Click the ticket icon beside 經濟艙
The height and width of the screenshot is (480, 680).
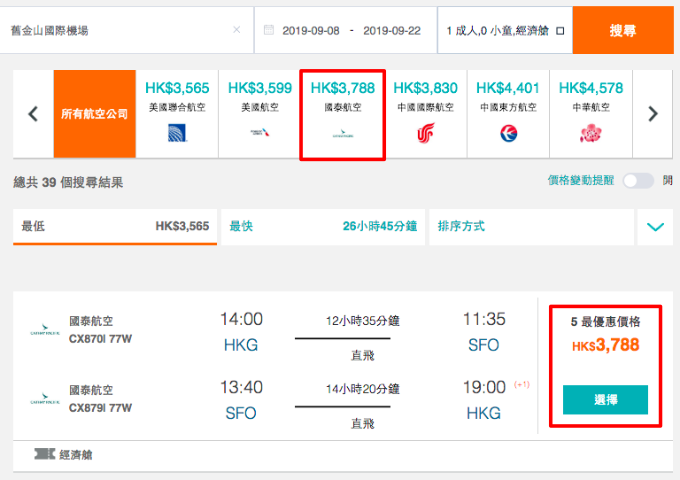click(x=45, y=454)
